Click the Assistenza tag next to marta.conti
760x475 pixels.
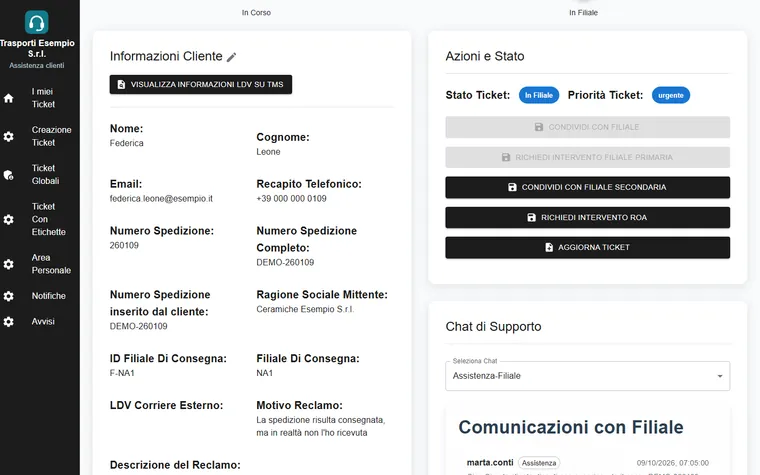(539, 463)
